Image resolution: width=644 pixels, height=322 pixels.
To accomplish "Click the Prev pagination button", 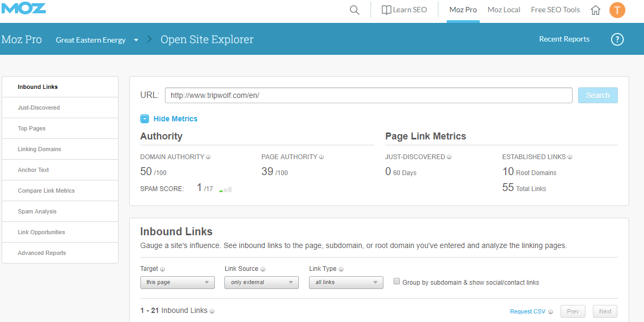I will (x=573, y=311).
